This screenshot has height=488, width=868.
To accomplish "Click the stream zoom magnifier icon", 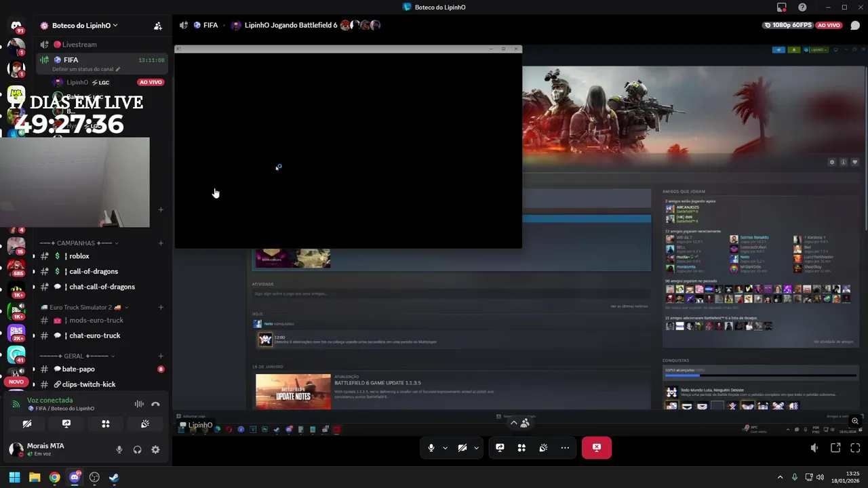I will (x=855, y=421).
